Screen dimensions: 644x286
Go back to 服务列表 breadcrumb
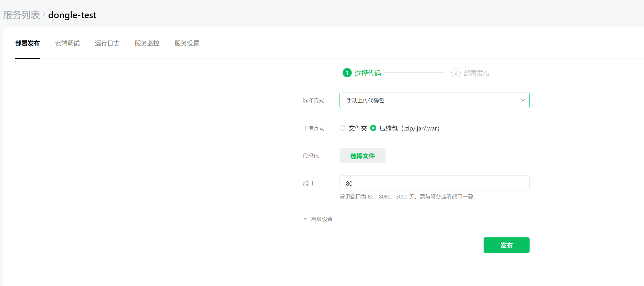click(x=21, y=15)
